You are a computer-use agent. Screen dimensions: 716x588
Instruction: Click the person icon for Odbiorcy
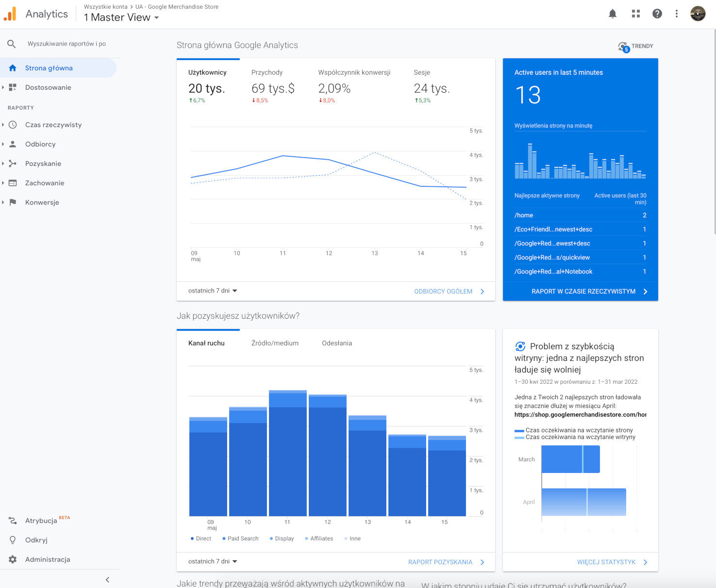(x=13, y=144)
